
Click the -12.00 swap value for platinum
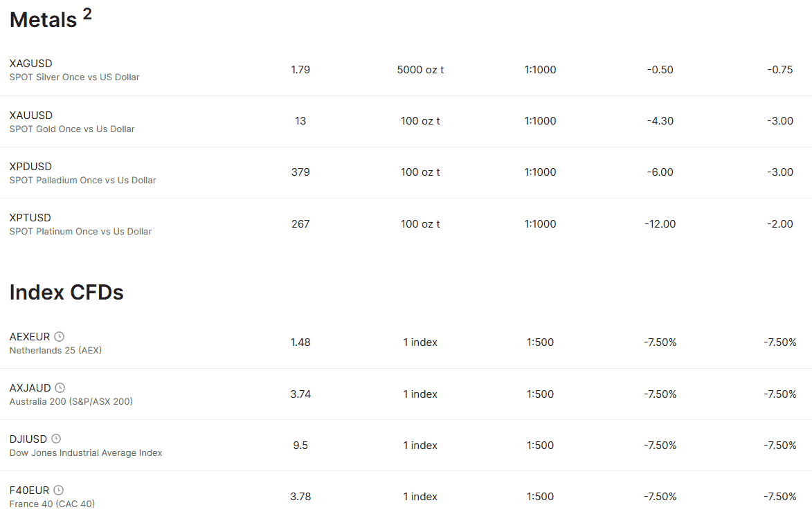660,224
